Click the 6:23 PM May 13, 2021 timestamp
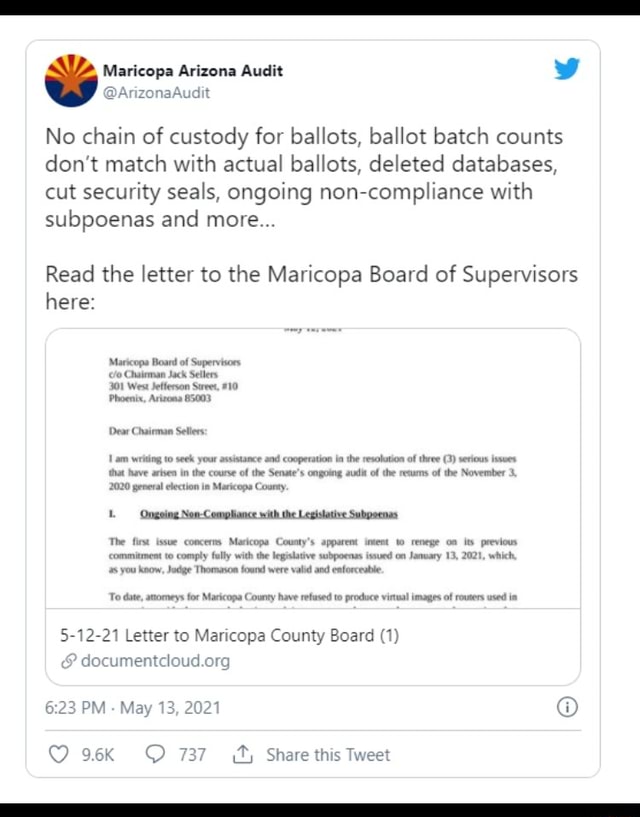The height and width of the screenshot is (817, 640). click(x=133, y=708)
